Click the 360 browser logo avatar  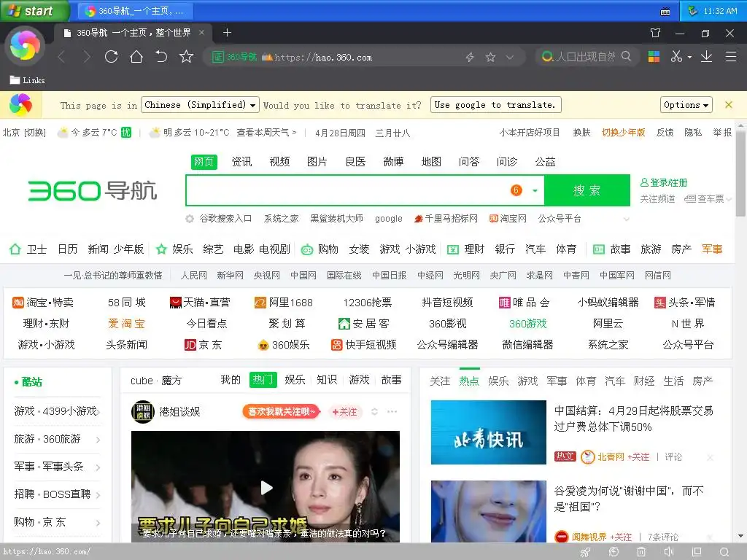pos(25,45)
